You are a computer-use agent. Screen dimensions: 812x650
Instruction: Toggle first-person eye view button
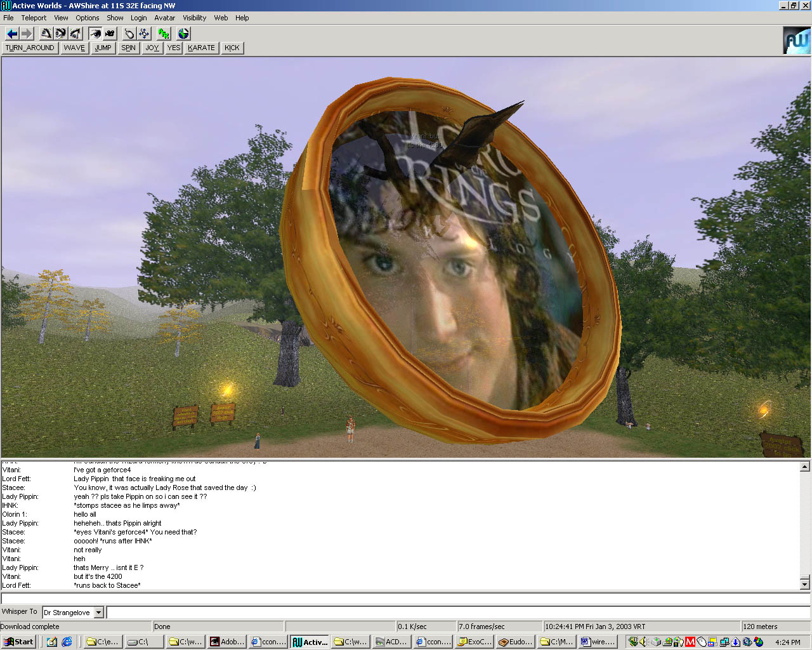tap(95, 34)
